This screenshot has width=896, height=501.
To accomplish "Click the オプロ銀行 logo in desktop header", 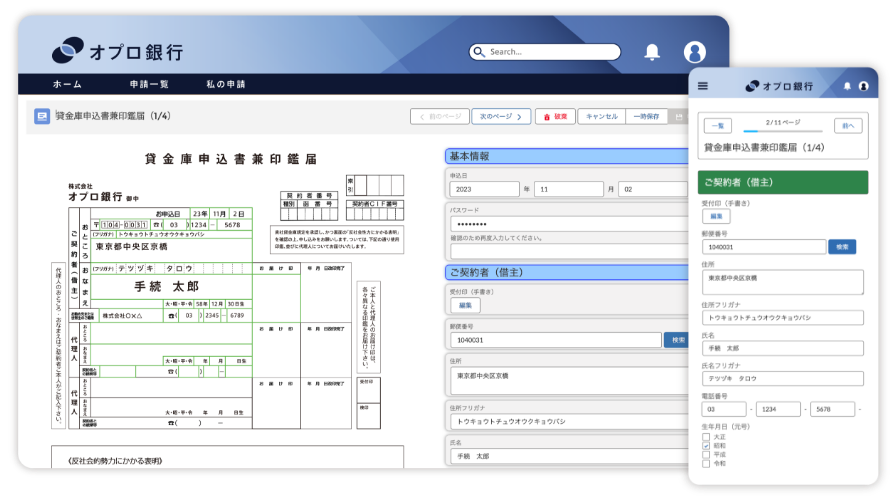I will (117, 51).
